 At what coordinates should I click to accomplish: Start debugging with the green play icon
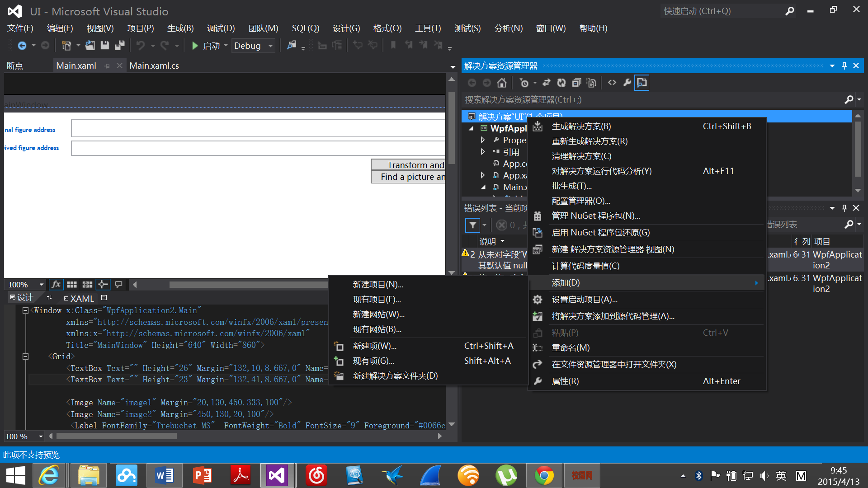195,46
